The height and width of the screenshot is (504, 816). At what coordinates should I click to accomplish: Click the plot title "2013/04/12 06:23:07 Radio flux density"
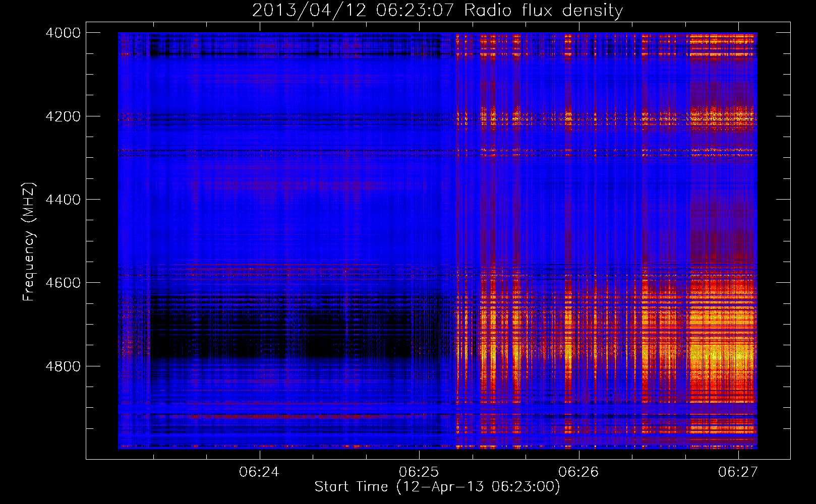click(437, 11)
